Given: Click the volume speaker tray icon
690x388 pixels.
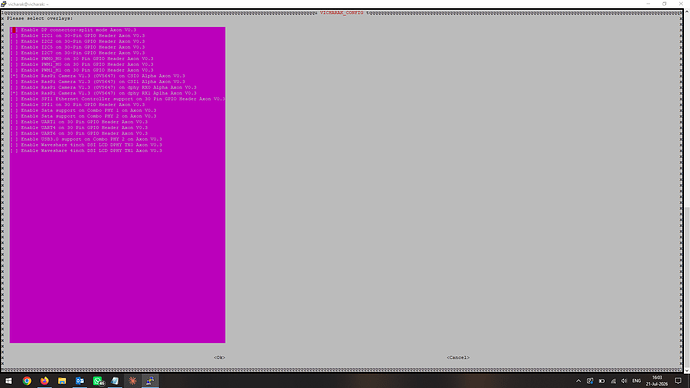Looking at the screenshot, I should pos(624,381).
